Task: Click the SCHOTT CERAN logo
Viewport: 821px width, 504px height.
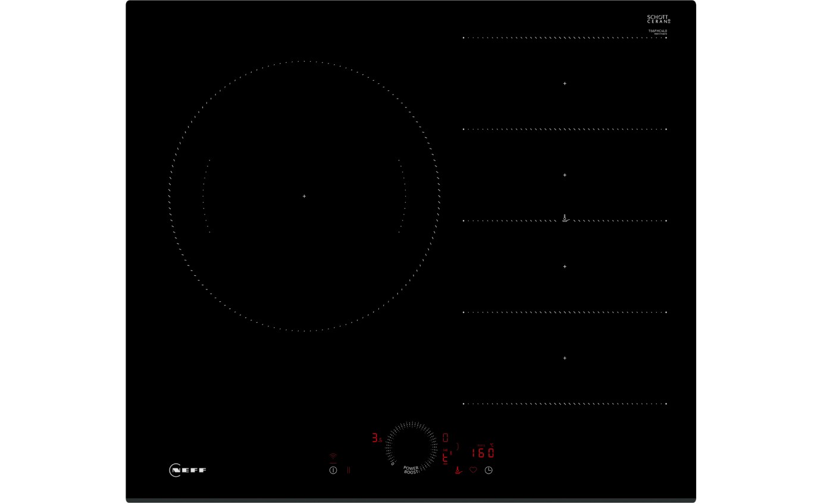Action: pos(657,18)
